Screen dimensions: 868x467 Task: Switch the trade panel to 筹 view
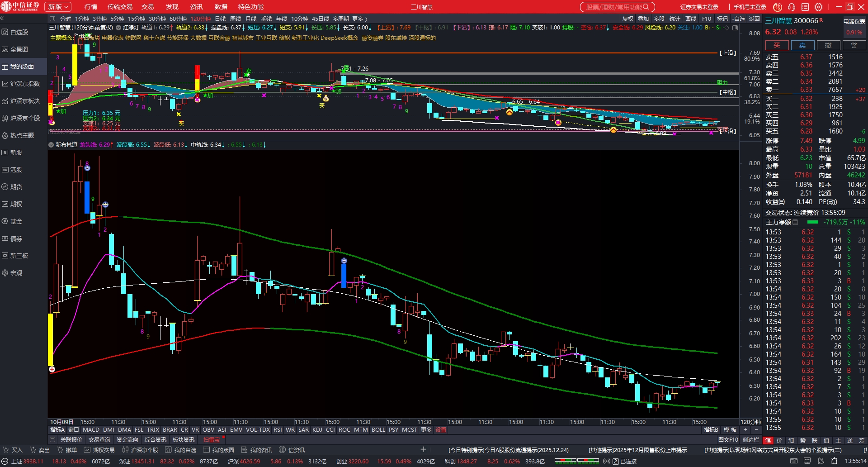[x=862, y=440]
